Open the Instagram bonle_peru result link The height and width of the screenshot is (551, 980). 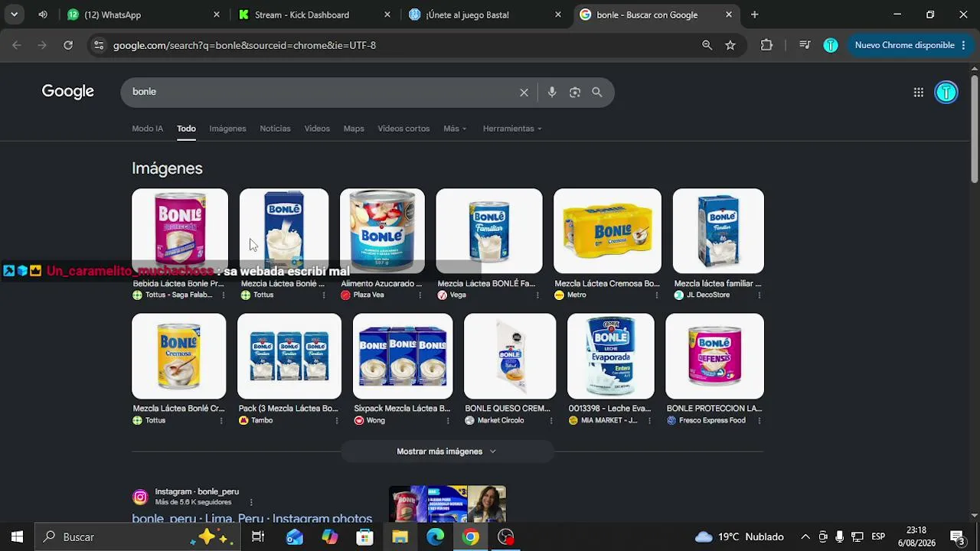click(252, 518)
